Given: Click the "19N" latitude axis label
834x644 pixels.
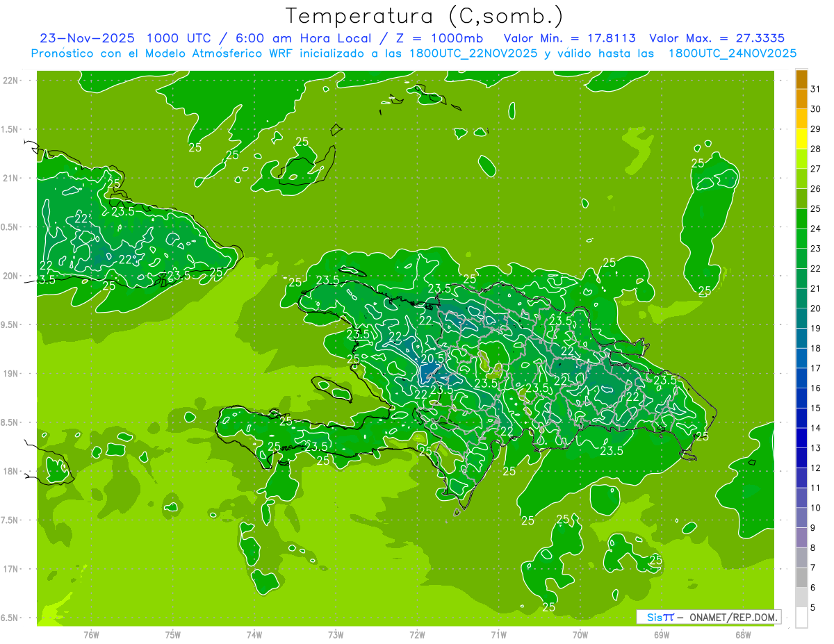Looking at the screenshot, I should pos(10,374).
